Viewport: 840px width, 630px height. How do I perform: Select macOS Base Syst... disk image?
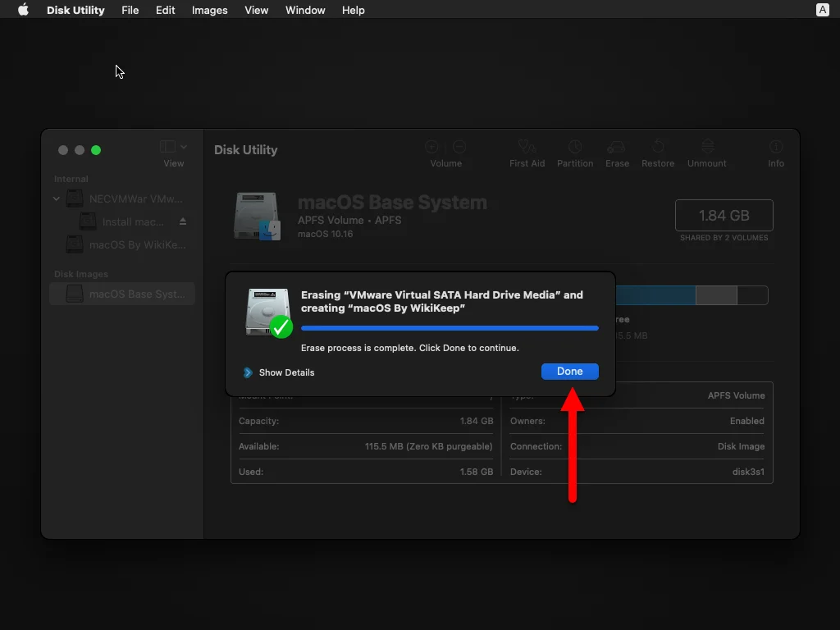[x=122, y=294]
